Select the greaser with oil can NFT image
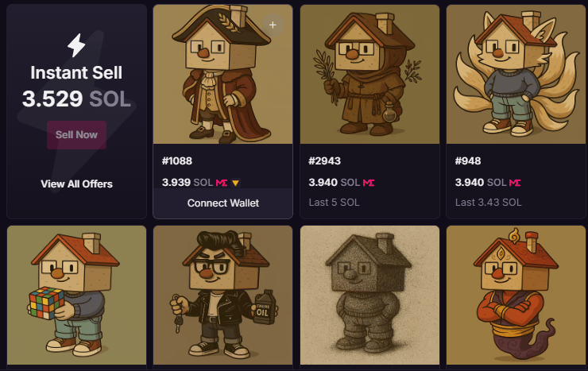This screenshot has height=371, width=588. click(222, 295)
